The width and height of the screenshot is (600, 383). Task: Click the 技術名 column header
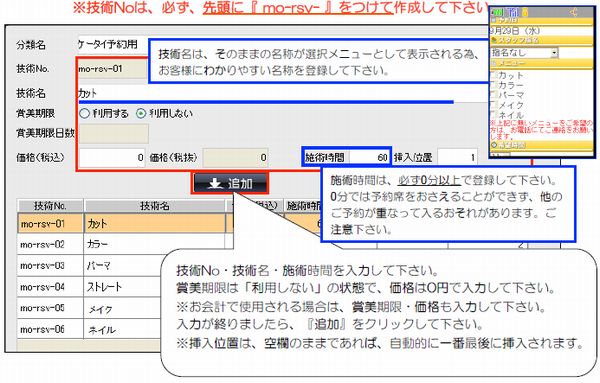pos(155,206)
